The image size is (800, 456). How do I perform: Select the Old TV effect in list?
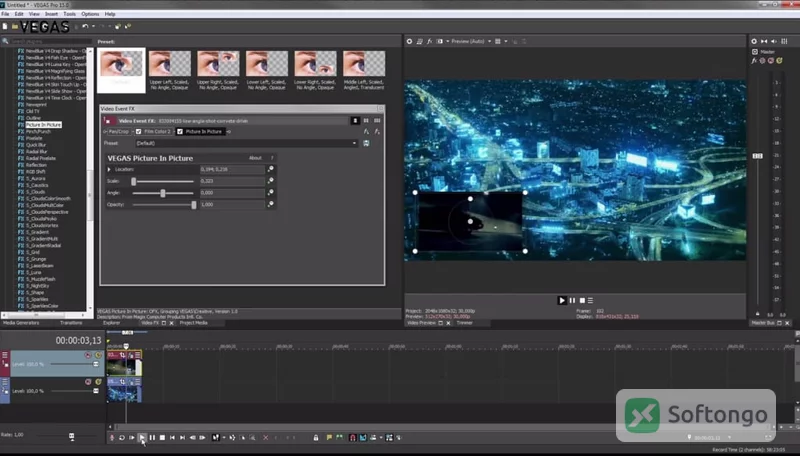point(33,111)
